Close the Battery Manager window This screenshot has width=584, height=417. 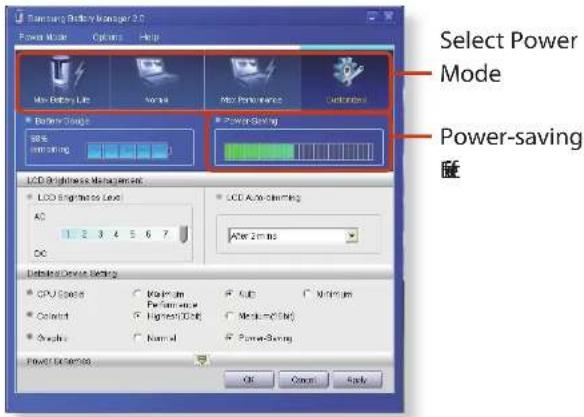tap(388, 16)
